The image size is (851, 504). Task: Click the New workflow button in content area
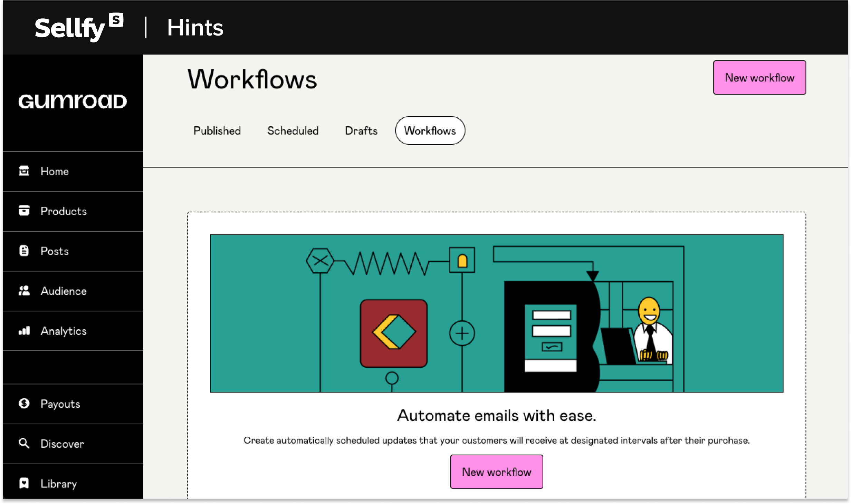click(x=497, y=471)
